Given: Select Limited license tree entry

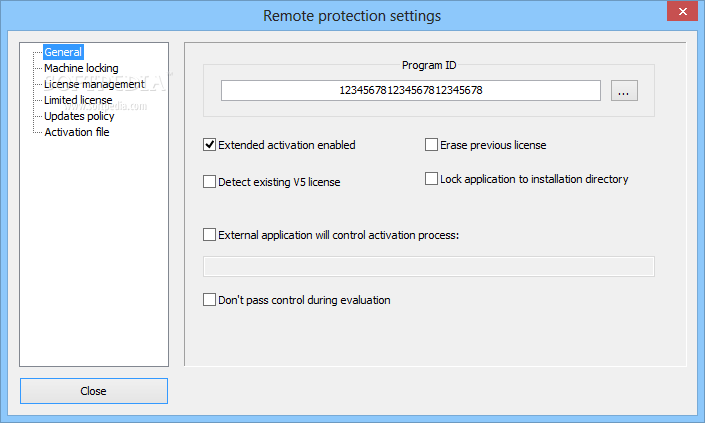Looking at the screenshot, I should pyautogui.click(x=78, y=100).
